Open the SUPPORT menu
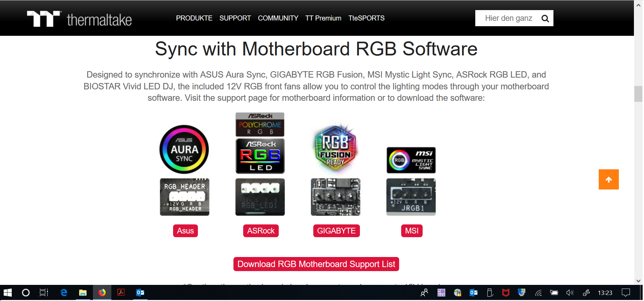This screenshot has height=301, width=644. coord(235,18)
